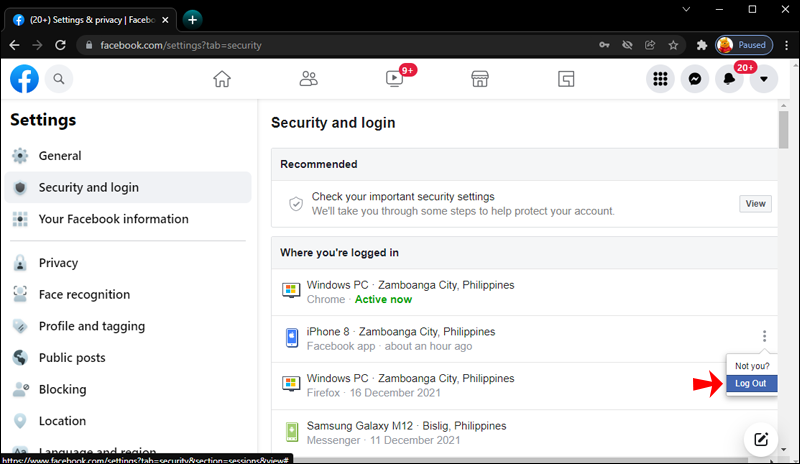Go to Face recognition settings
The height and width of the screenshot is (464, 800).
84,295
